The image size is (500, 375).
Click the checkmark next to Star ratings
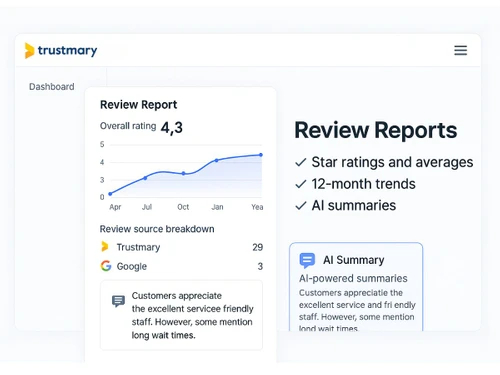point(301,162)
